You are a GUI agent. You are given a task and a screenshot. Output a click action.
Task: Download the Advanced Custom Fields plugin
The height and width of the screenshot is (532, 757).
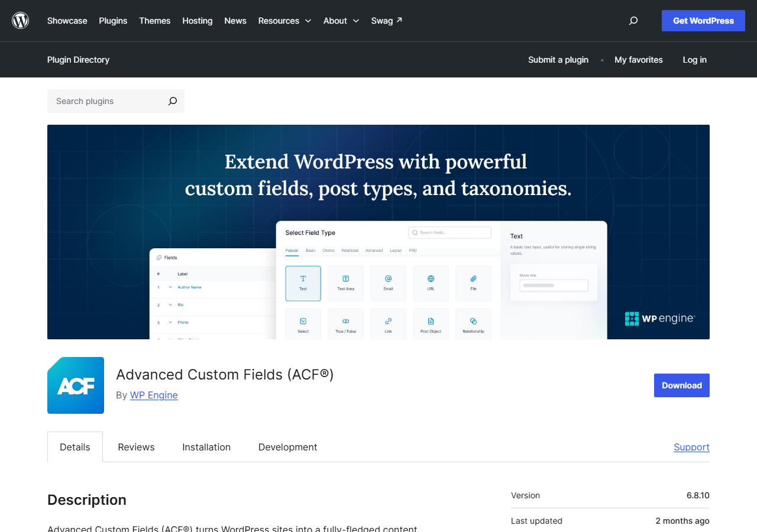[x=682, y=385]
